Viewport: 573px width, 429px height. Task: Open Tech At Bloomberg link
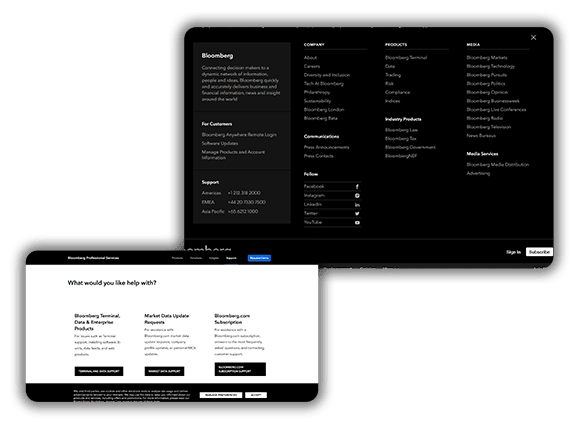pos(324,84)
